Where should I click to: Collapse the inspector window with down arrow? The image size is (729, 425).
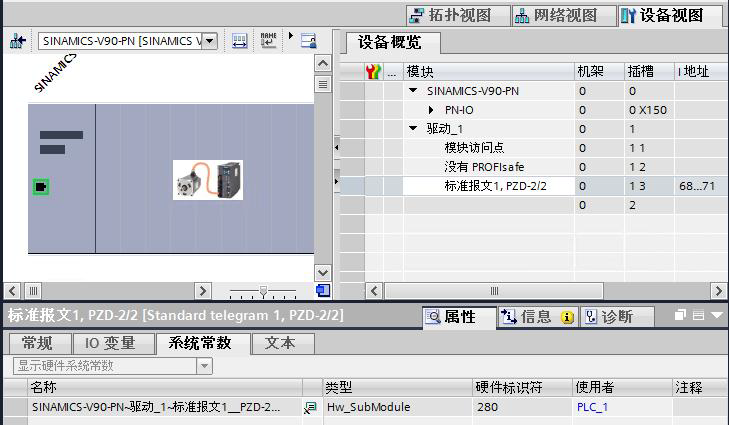(717, 315)
